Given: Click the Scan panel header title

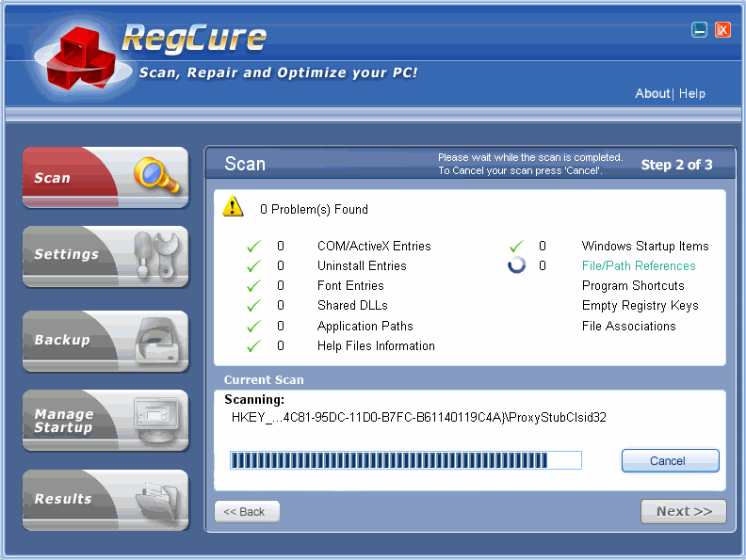Looking at the screenshot, I should click(245, 164).
